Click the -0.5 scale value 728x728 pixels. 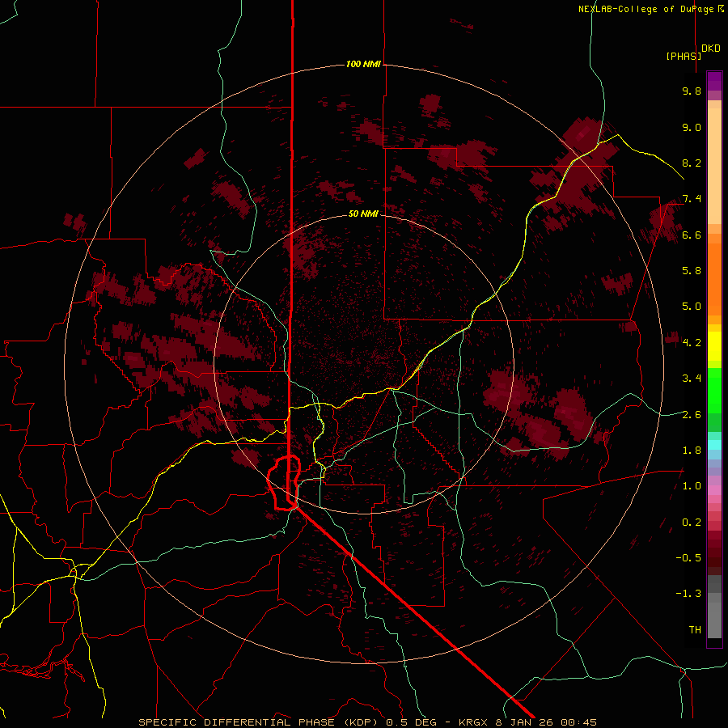688,558
